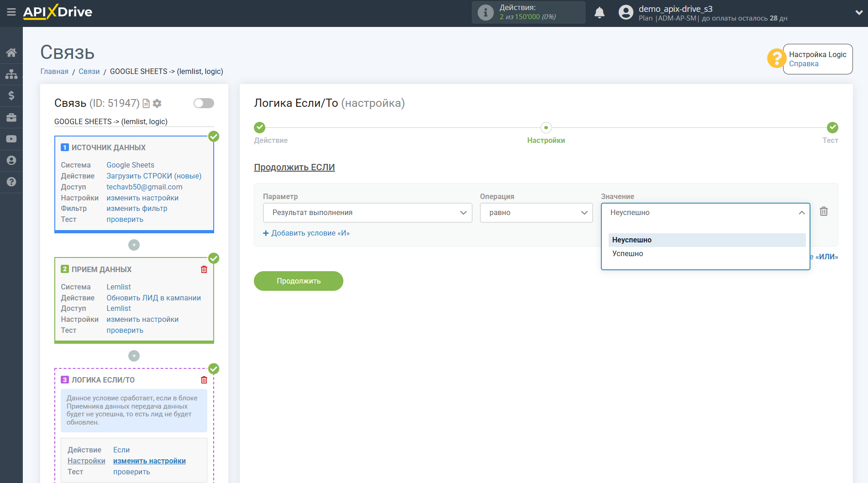This screenshot has width=868, height=483.
Task: Click изменить фильтр link
Action: [x=137, y=209]
